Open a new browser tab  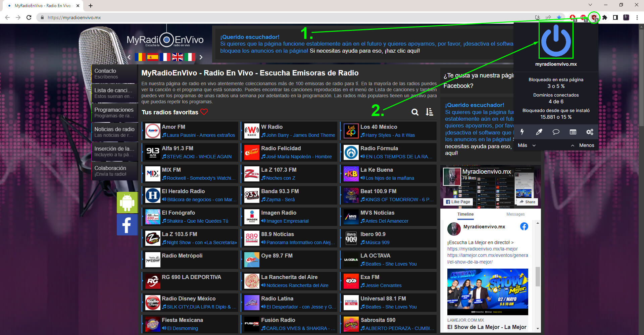tap(91, 6)
